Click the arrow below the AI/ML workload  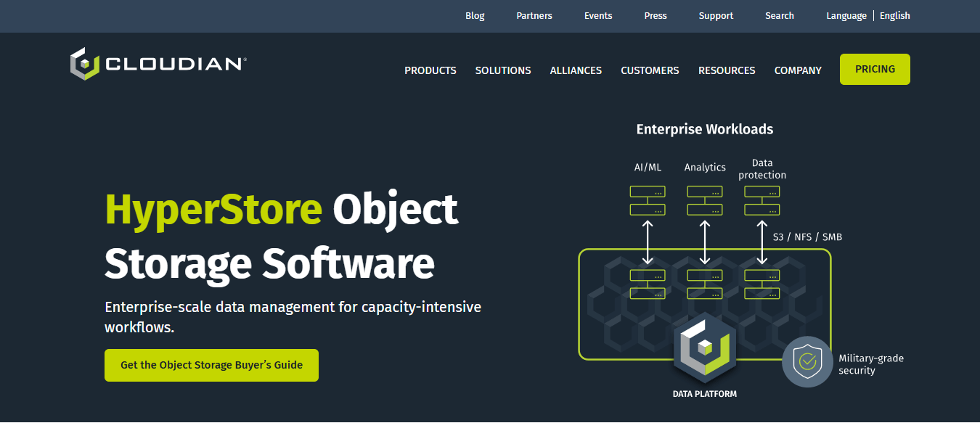click(x=648, y=242)
